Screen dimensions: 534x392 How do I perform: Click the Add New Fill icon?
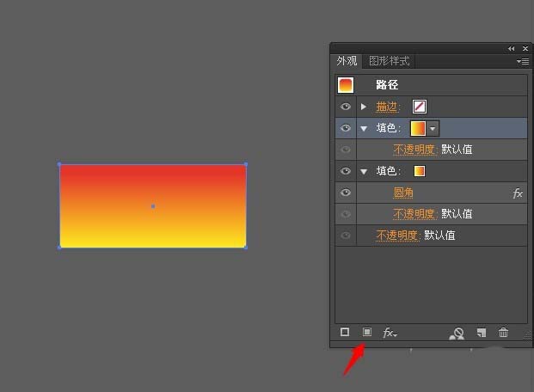pyautogui.click(x=367, y=332)
